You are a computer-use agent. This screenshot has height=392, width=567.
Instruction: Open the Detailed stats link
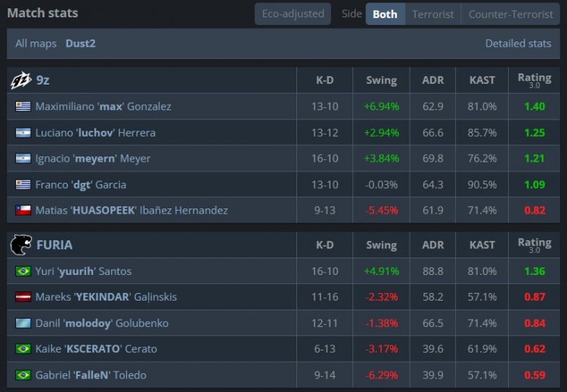point(518,44)
